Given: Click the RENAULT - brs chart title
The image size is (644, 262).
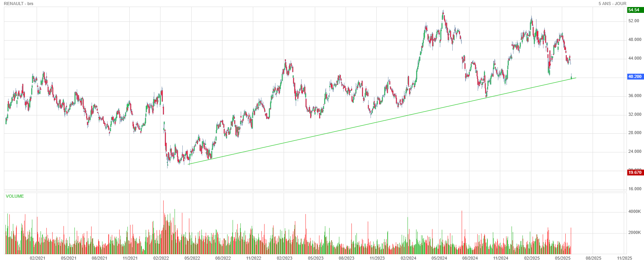Looking at the screenshot, I should coord(19,4).
